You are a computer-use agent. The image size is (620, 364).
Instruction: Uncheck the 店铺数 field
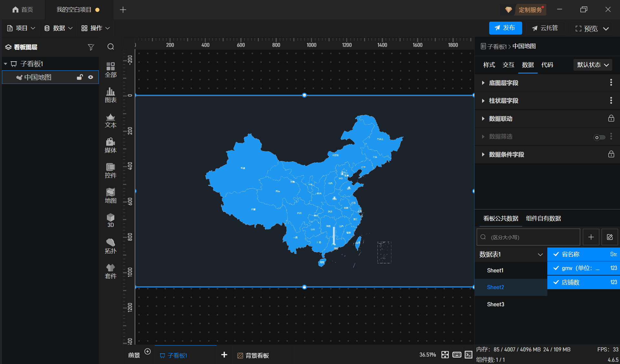[x=556, y=282]
